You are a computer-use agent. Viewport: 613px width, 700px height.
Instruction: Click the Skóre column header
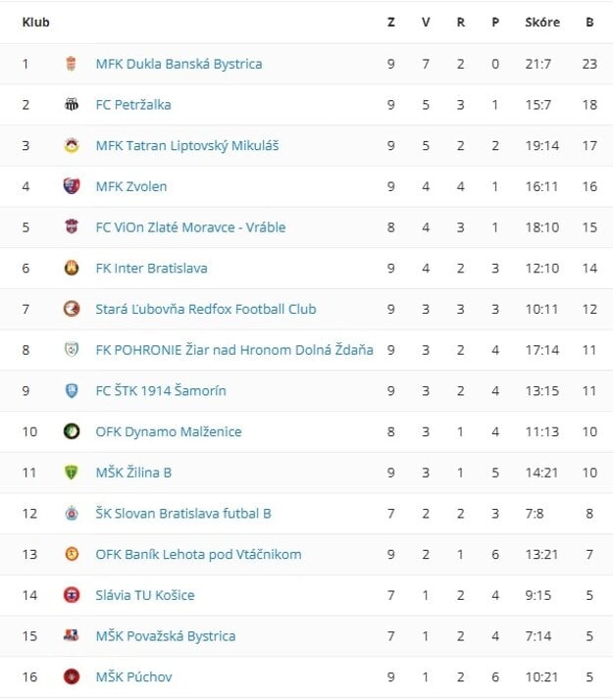(542, 22)
